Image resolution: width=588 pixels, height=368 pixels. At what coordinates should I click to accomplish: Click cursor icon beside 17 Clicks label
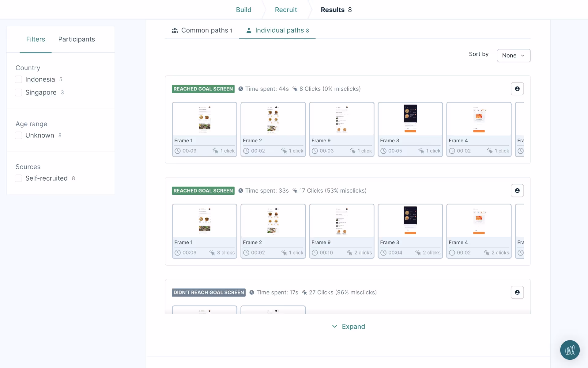point(295,191)
